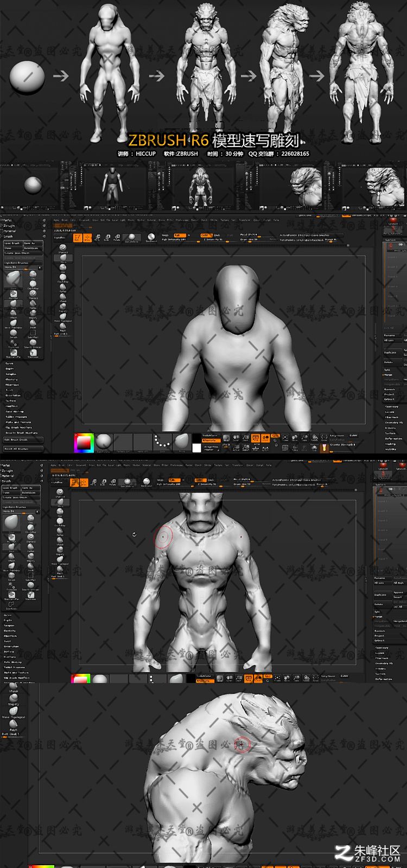Expand Tablet Pressure section in faceless-model window

pos(16,417)
